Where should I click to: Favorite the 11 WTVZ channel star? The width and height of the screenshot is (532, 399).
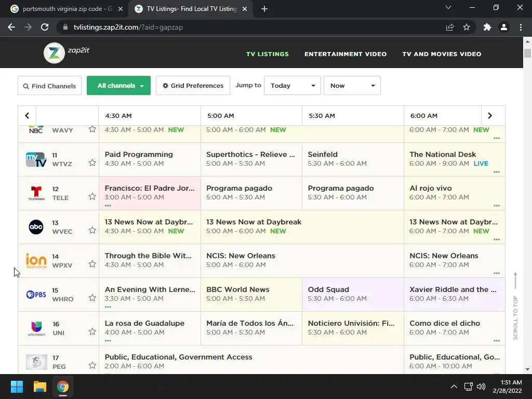(x=92, y=163)
